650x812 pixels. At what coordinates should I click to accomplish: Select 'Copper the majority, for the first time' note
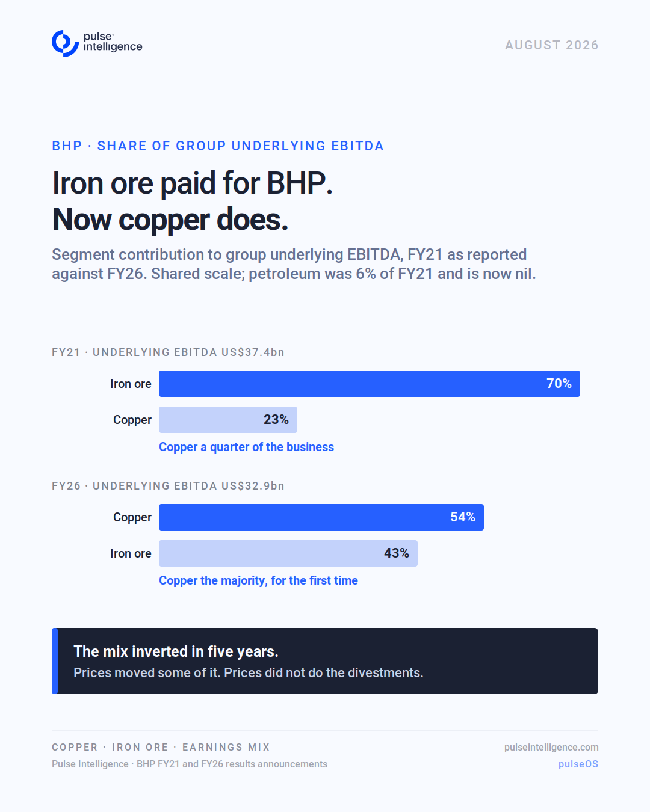click(258, 580)
